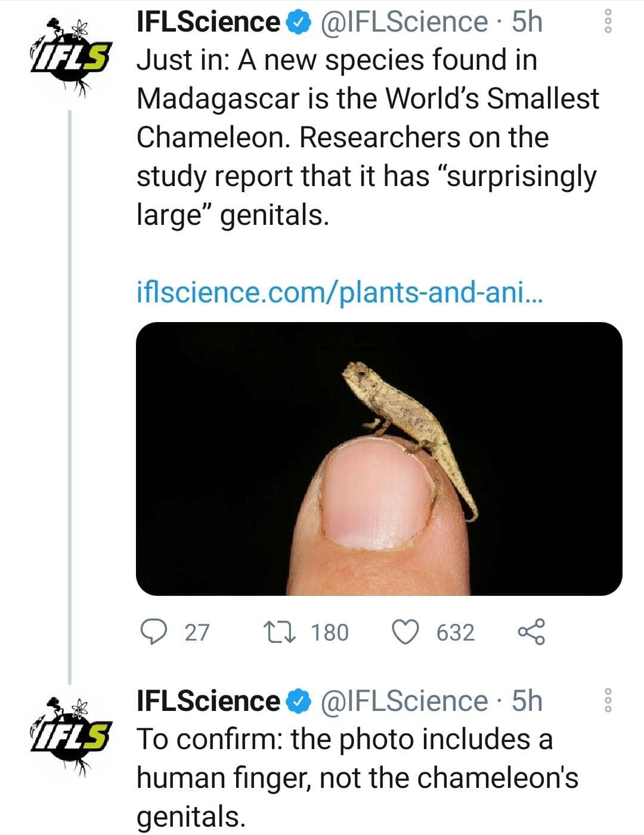Open the 'Just in' tweet text
Screen dimensions: 644x835
[367, 137]
